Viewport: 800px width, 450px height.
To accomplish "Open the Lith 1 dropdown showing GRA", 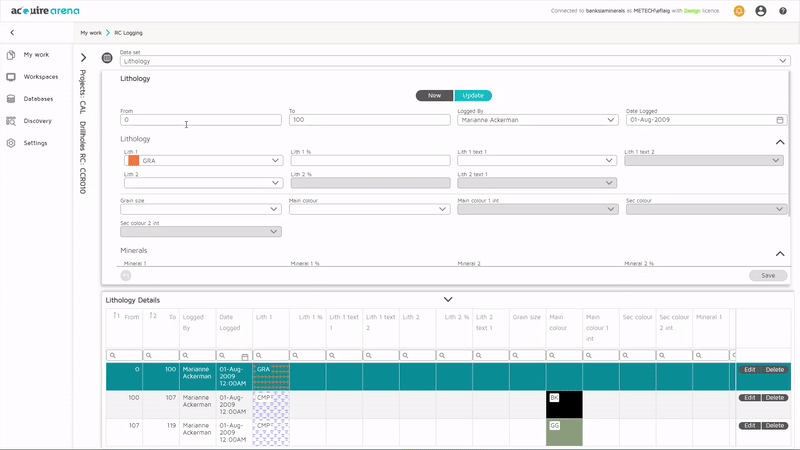I will [x=203, y=160].
